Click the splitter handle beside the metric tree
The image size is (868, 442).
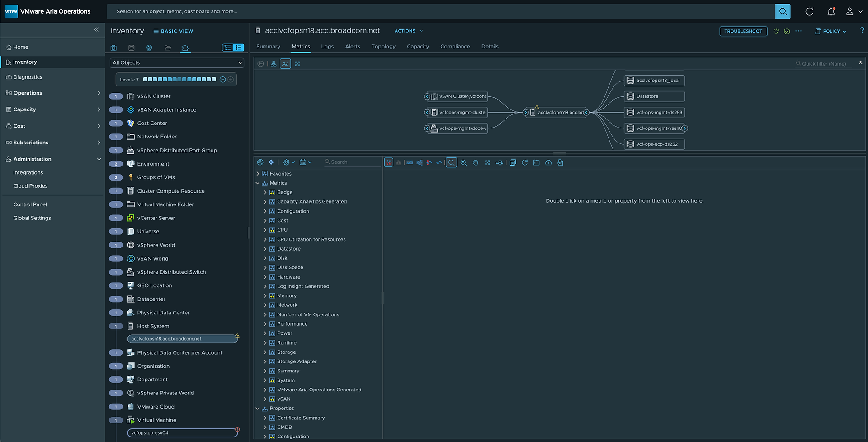382,298
